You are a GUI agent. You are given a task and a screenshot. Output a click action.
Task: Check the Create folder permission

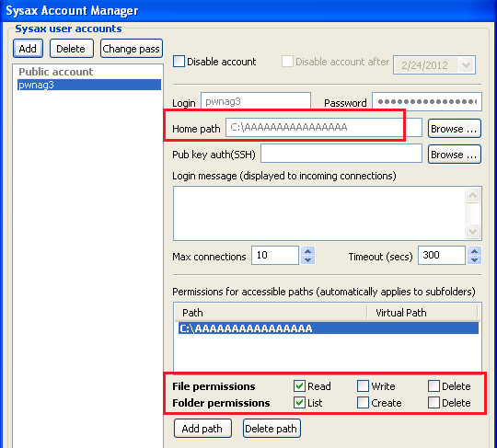tap(363, 403)
